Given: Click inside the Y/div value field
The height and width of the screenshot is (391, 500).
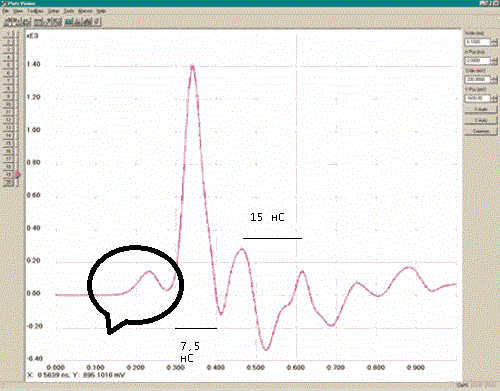Looking at the screenshot, I should click(x=477, y=79).
